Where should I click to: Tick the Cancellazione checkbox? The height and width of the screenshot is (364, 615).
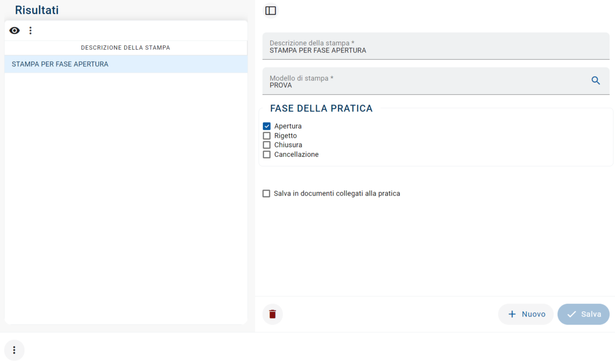pyautogui.click(x=267, y=154)
